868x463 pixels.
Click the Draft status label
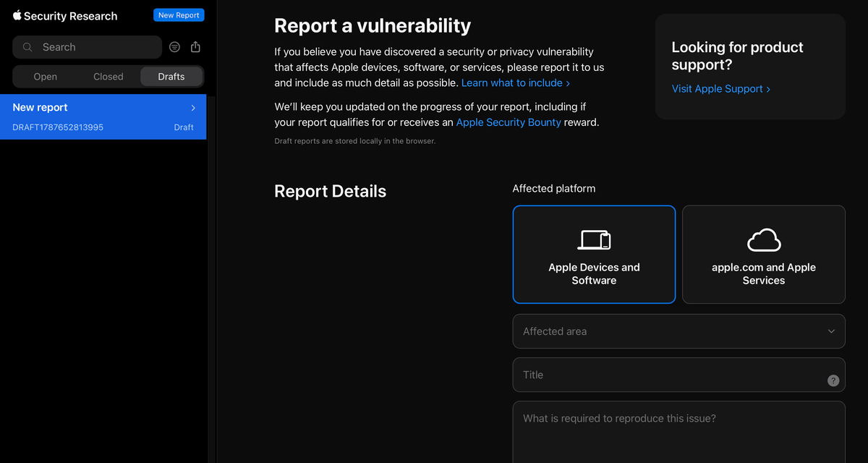point(184,127)
